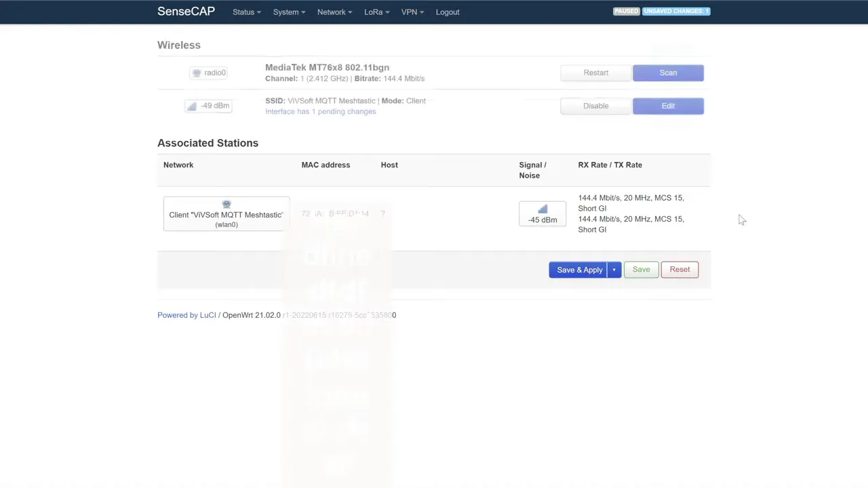Screen dimensions: 868x488
Task: Open the Powered by LuCI link
Action: [186, 315]
